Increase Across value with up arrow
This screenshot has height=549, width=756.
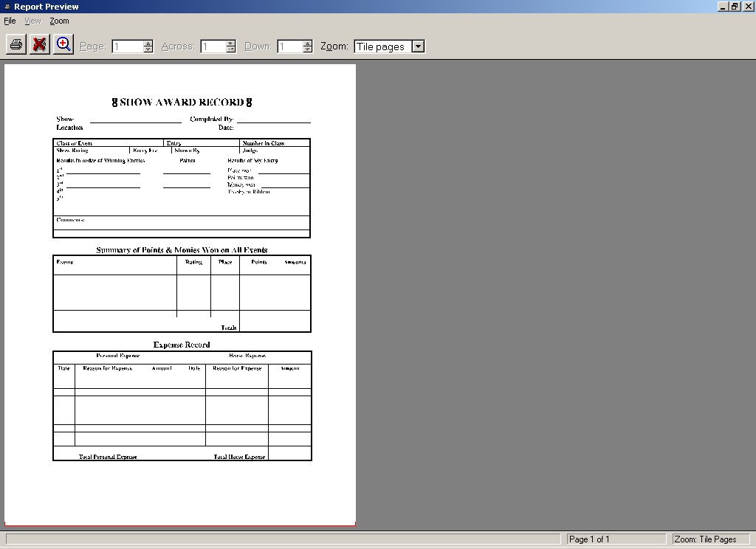tap(230, 44)
